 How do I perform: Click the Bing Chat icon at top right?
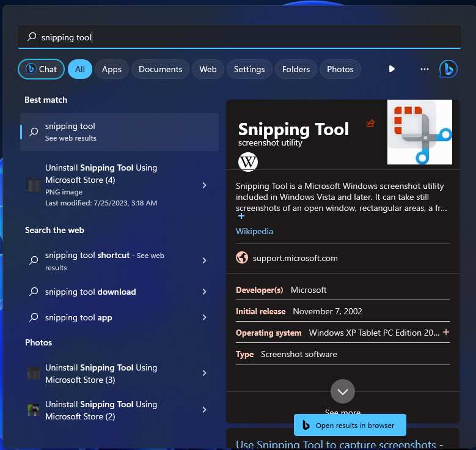tap(448, 69)
